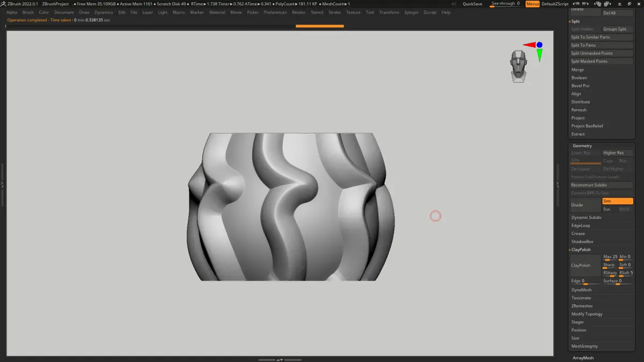Click the Higher Res button
Screen dimensions: 644x362
coord(618,153)
